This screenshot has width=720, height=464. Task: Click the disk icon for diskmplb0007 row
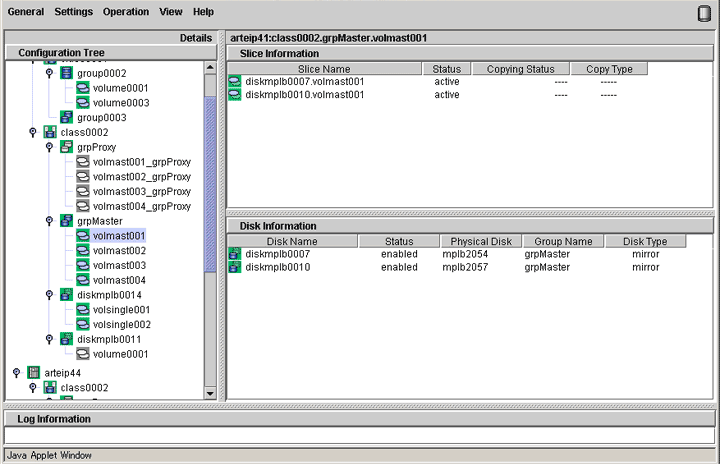coord(235,254)
